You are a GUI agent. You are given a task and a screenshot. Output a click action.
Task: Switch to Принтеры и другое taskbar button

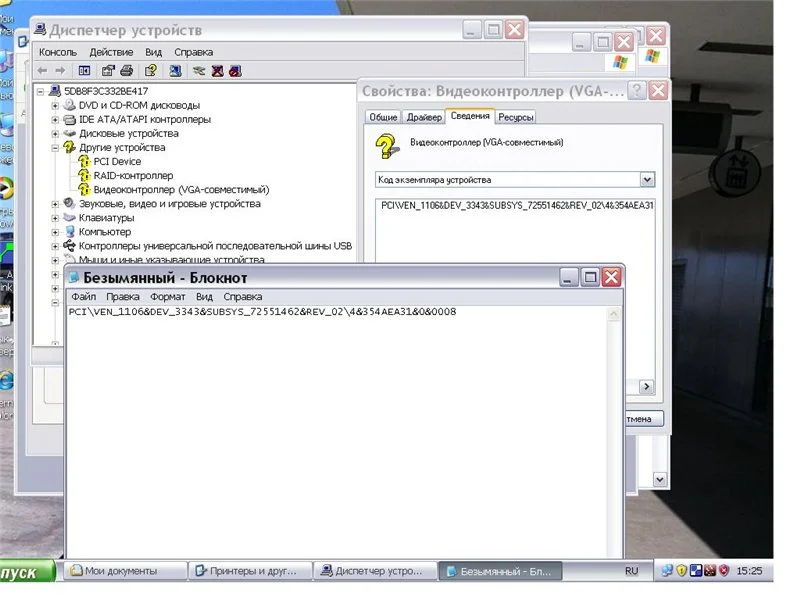(x=250, y=571)
